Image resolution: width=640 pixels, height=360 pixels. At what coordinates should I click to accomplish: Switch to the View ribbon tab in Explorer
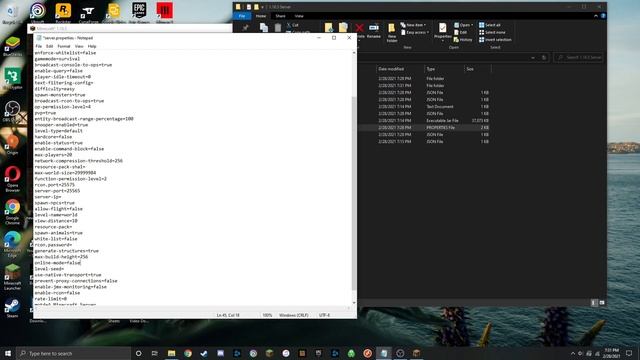[x=299, y=16]
